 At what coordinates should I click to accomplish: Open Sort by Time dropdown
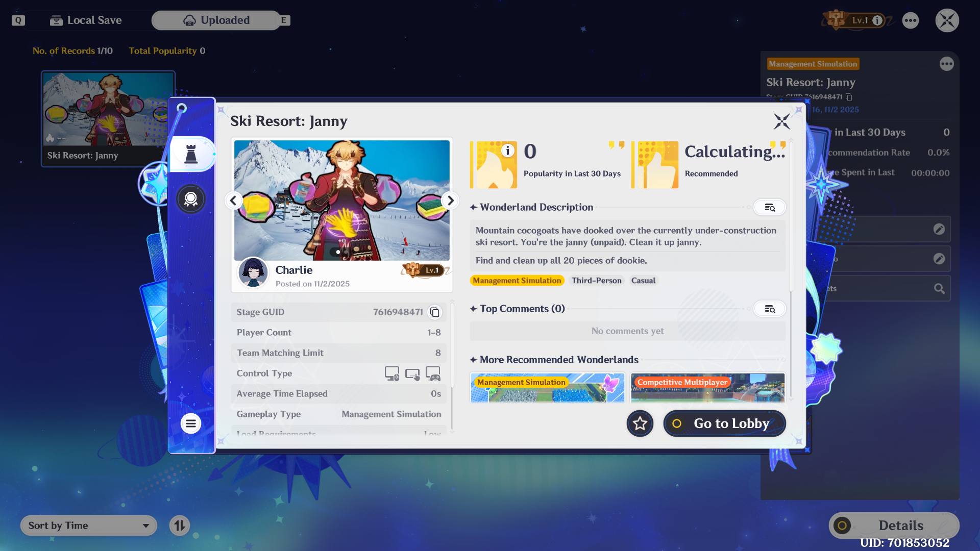89,525
